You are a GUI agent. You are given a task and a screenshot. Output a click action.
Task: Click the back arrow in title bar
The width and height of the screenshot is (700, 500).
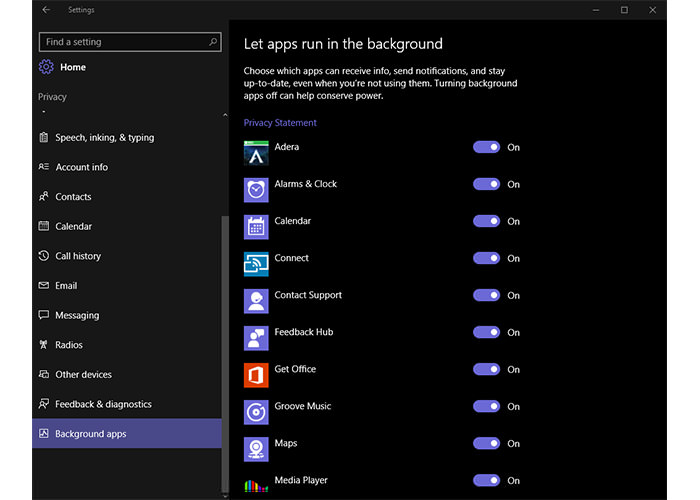coord(46,10)
